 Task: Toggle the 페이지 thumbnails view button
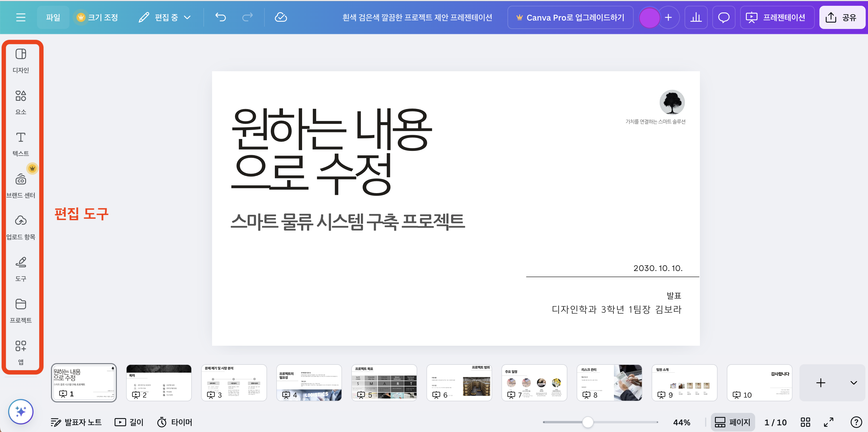pyautogui.click(x=733, y=422)
